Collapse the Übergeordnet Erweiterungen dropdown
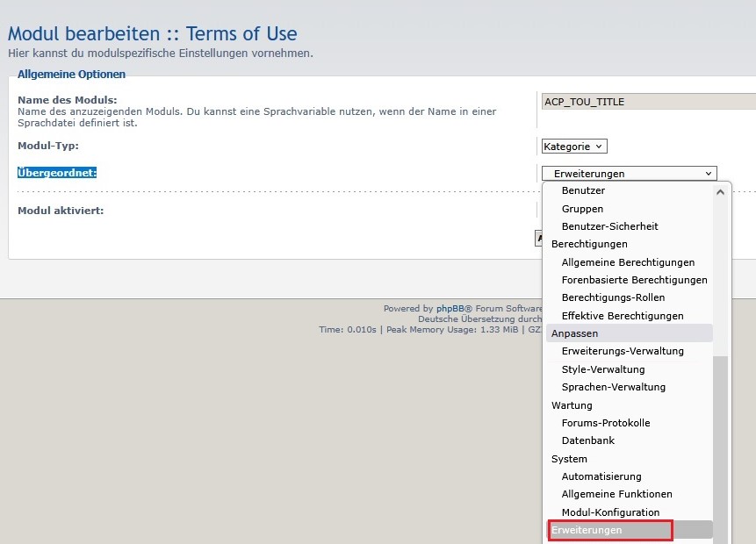 pyautogui.click(x=629, y=174)
